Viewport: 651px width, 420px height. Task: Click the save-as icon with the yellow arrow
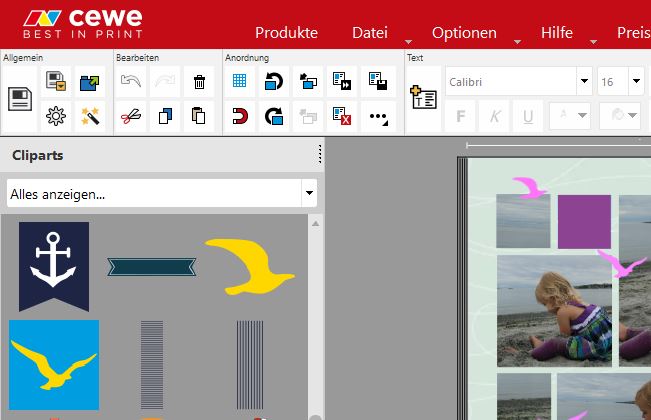pyautogui.click(x=56, y=81)
